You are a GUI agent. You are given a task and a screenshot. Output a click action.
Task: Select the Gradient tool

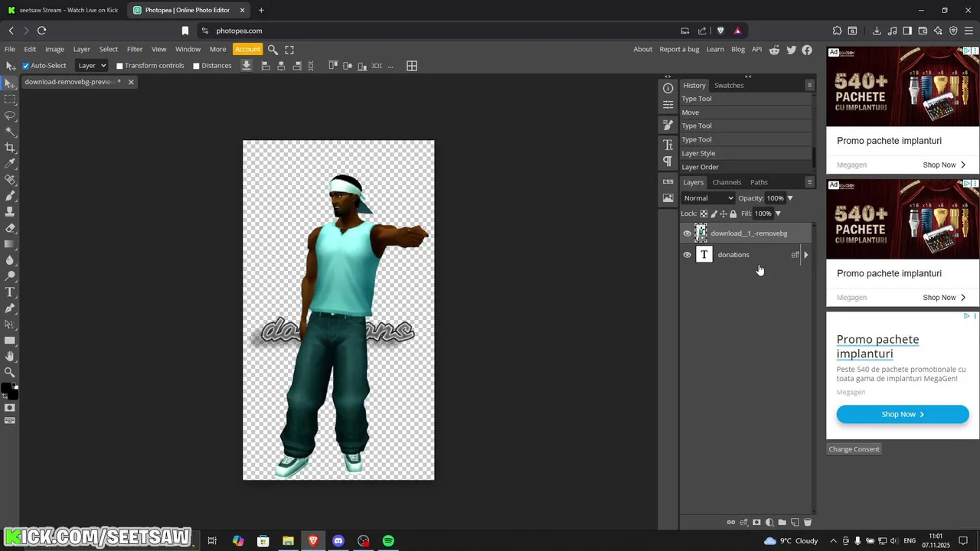coord(10,244)
